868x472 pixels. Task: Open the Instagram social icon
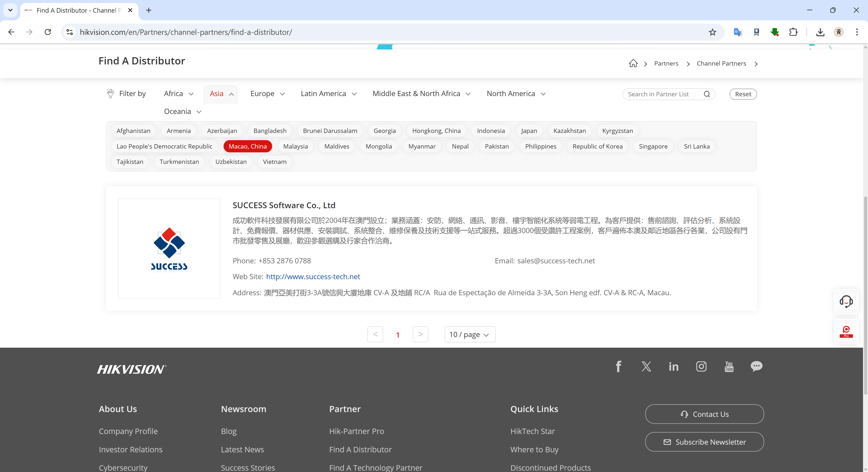tap(701, 366)
